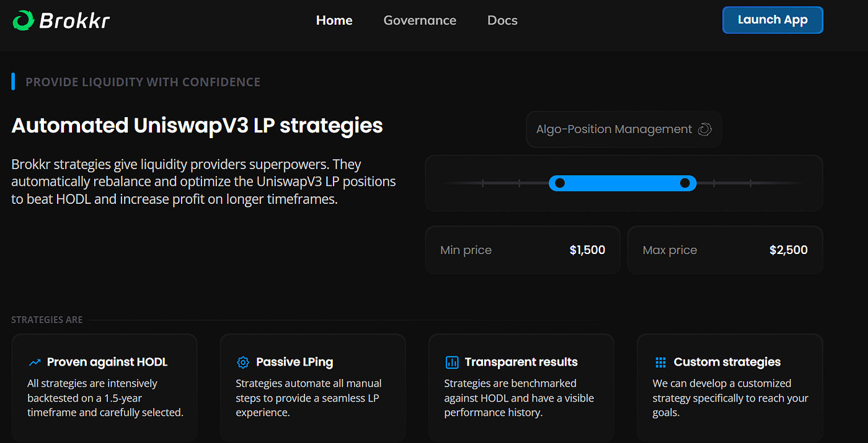Click the paragraph starting Brokkr strategies give
This screenshot has width=868, height=443.
(203, 182)
